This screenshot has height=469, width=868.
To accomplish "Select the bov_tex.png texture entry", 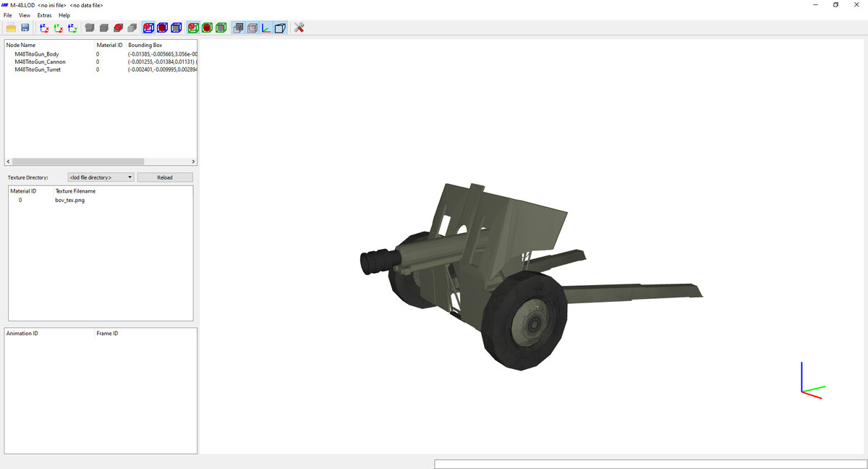I will (x=69, y=200).
